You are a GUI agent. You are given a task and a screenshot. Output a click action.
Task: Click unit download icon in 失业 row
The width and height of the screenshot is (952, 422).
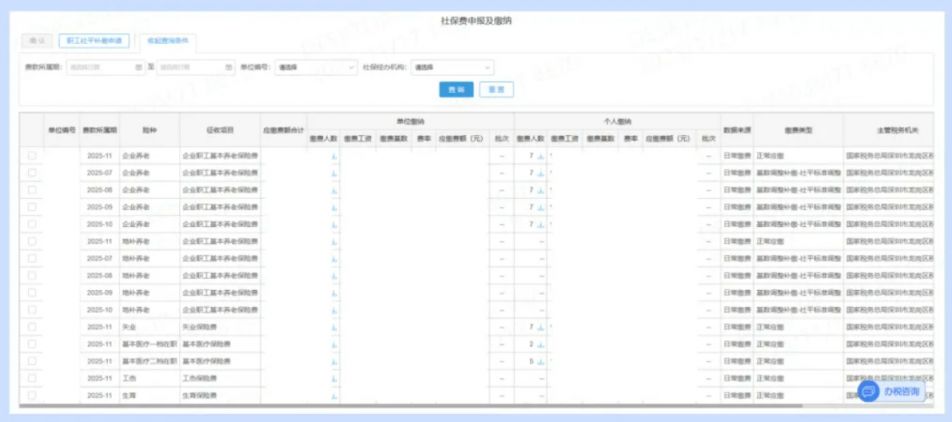click(334, 327)
